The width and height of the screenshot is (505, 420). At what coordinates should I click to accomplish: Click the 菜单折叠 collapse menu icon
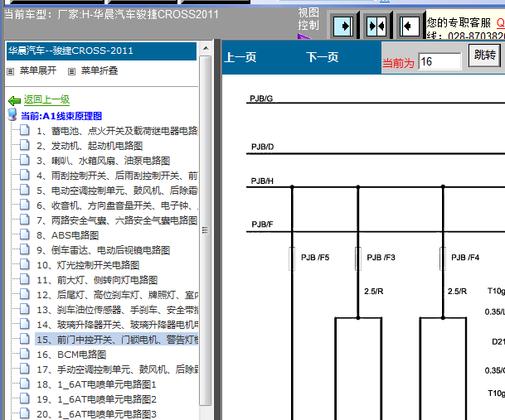click(x=71, y=71)
